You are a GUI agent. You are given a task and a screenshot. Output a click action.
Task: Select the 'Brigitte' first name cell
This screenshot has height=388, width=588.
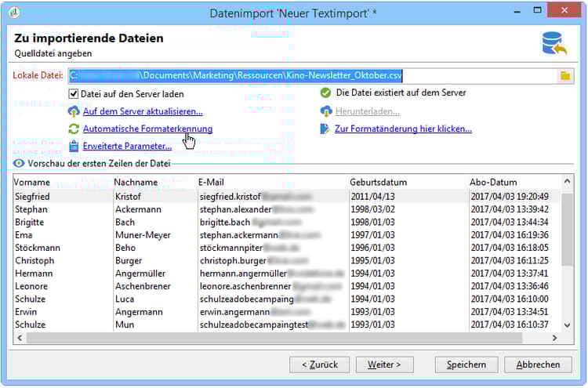click(63, 222)
